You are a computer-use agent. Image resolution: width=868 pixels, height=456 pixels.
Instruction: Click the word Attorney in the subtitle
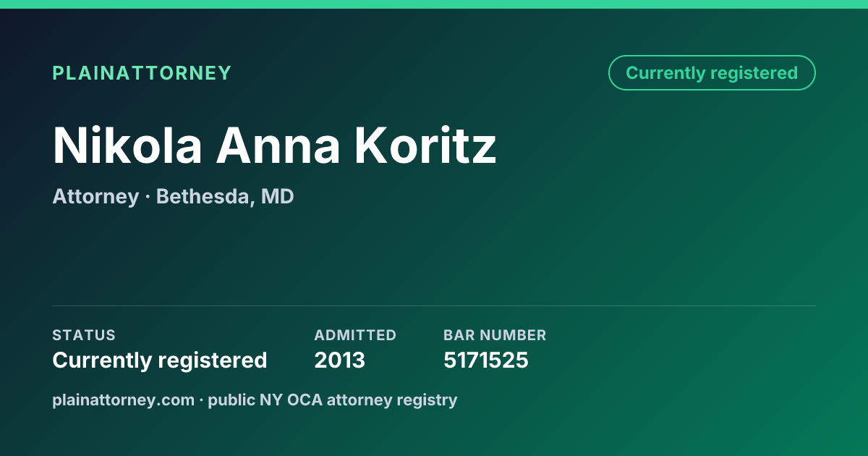[x=95, y=196]
